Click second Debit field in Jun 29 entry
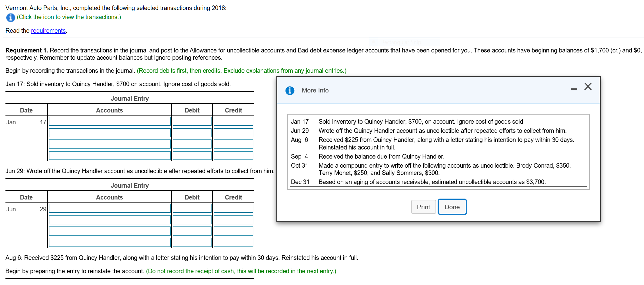Image resolution: width=644 pixels, height=285 pixels. 192,220
